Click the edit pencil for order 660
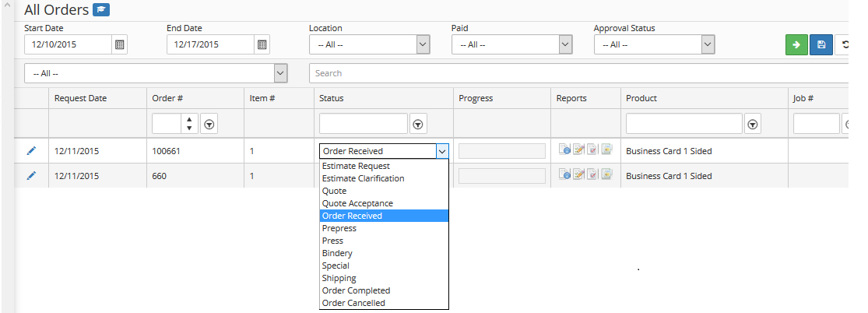The height and width of the screenshot is (313, 868). point(32,176)
